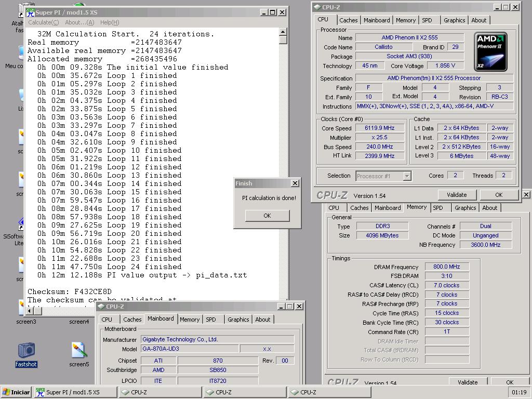This screenshot has width=532, height=399.
Task: Switch to Graphics tab in Memory CPU-Z window
Action: point(465,208)
